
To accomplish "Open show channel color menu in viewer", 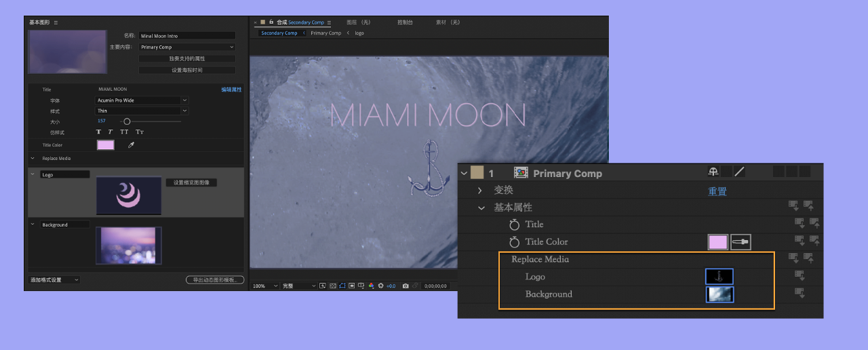I will pyautogui.click(x=371, y=286).
